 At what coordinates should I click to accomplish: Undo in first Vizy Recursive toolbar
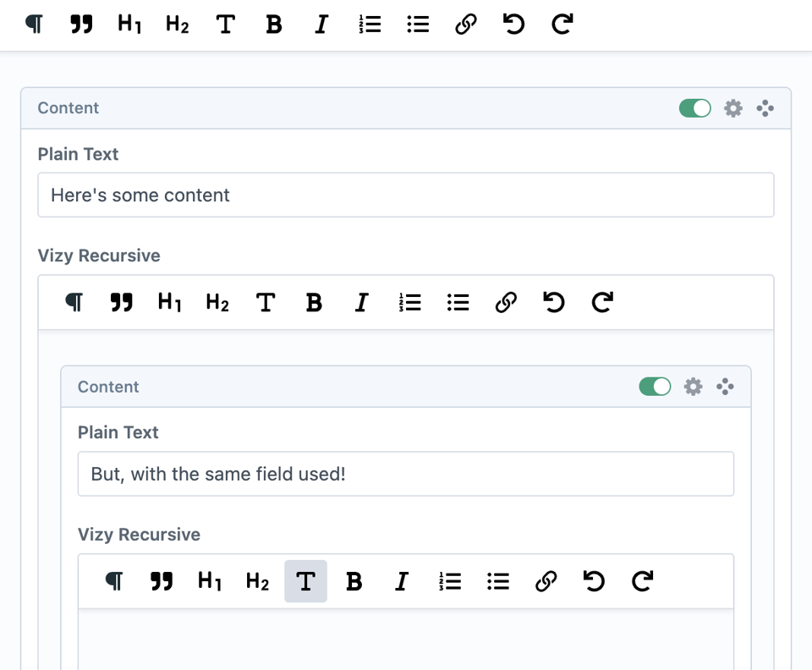pyautogui.click(x=553, y=302)
